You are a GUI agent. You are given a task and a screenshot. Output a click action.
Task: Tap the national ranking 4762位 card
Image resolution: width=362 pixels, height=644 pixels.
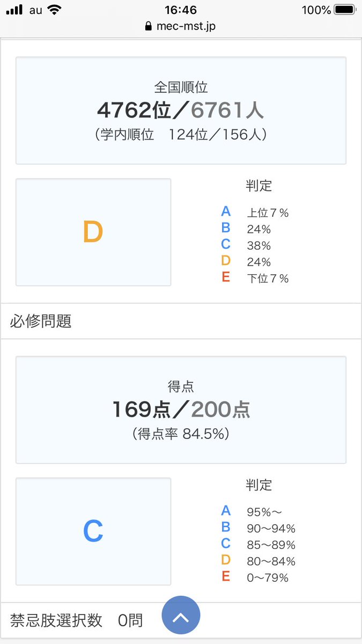181,110
